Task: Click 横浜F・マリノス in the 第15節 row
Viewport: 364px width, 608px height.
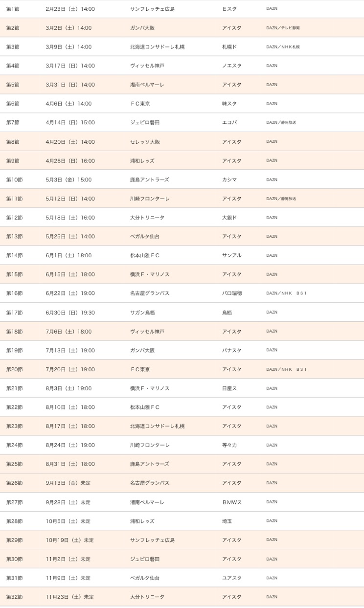Action: click(x=150, y=274)
